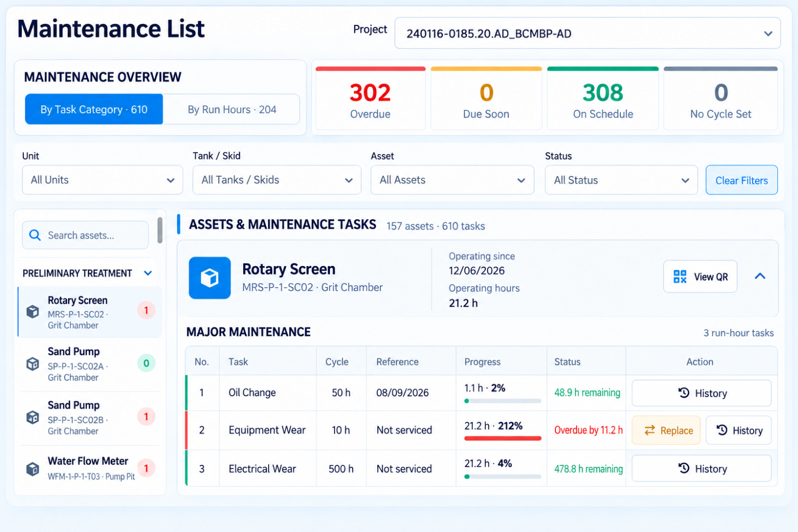
Task: Click the 'Overdue by 11.2 h' status
Action: 588,430
